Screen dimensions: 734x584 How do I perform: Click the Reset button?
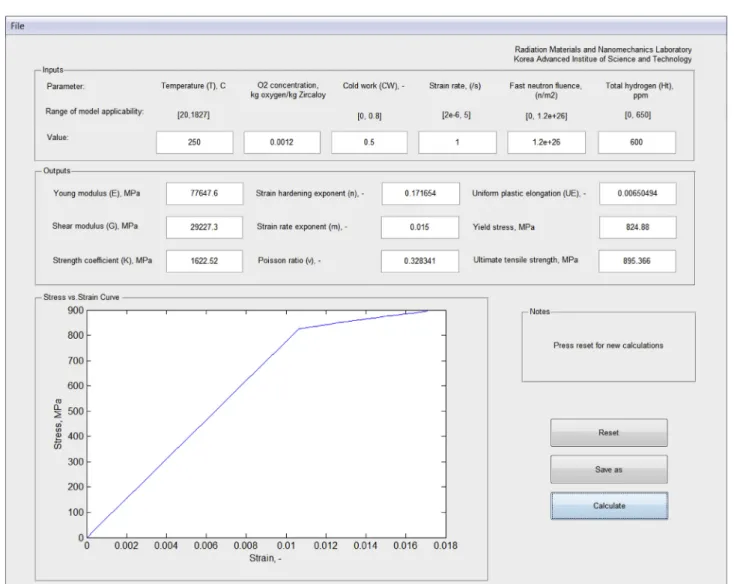tap(609, 433)
